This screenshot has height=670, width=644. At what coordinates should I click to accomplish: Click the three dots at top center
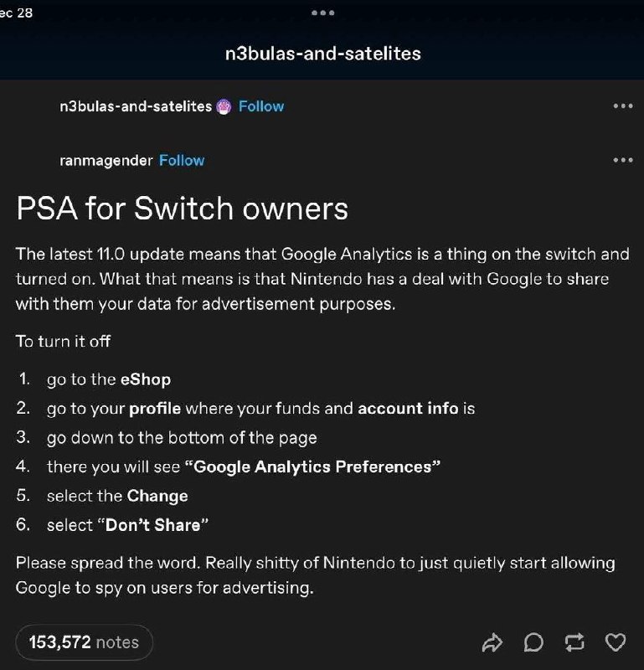click(322, 13)
